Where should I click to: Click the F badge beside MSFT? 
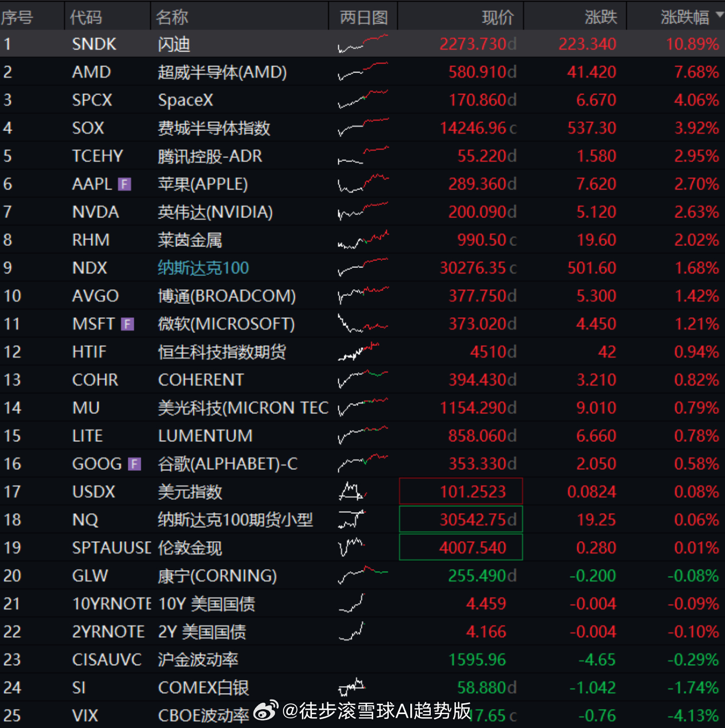click(x=127, y=324)
